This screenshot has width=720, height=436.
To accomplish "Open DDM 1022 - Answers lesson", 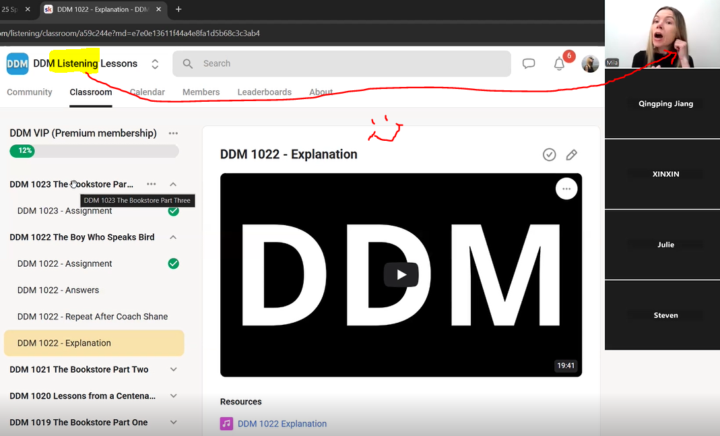I will pos(58,290).
